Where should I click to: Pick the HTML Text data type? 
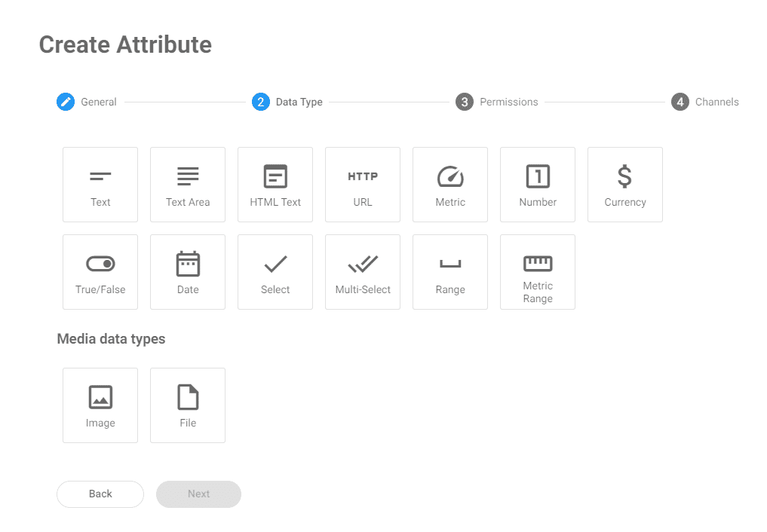[275, 185]
